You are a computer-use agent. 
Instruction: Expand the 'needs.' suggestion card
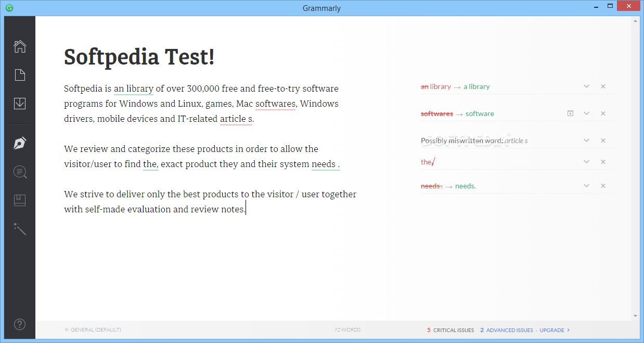586,186
